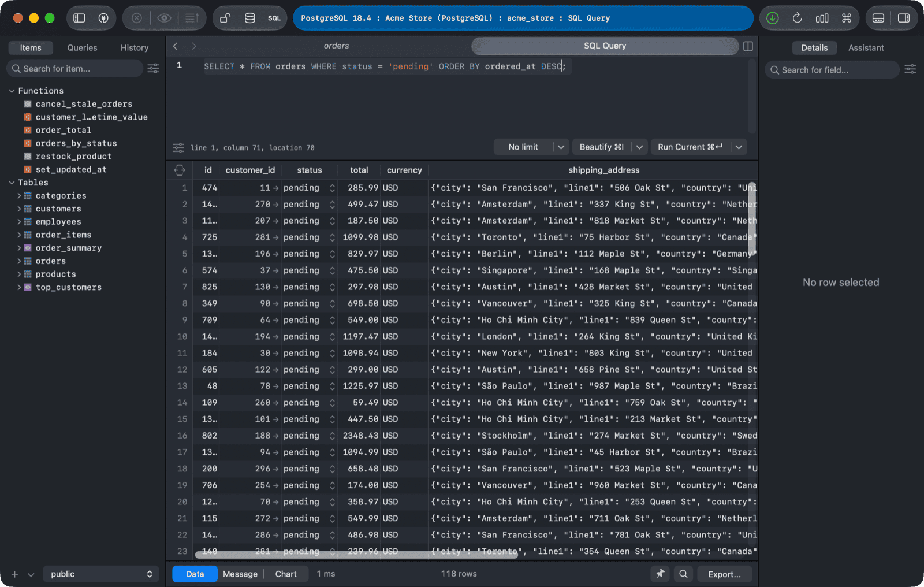Viewport: 924px width, 587px height.
Task: Click the preview eye icon in toolbar
Action: tap(164, 18)
